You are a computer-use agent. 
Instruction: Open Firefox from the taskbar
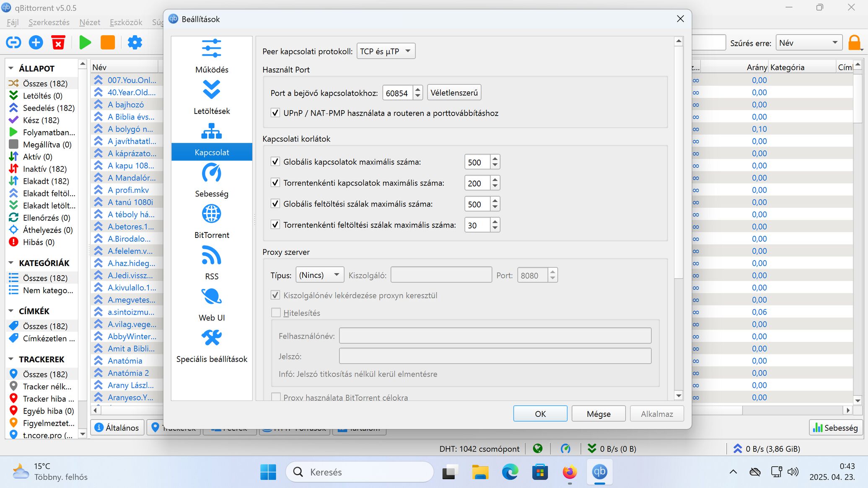570,472
